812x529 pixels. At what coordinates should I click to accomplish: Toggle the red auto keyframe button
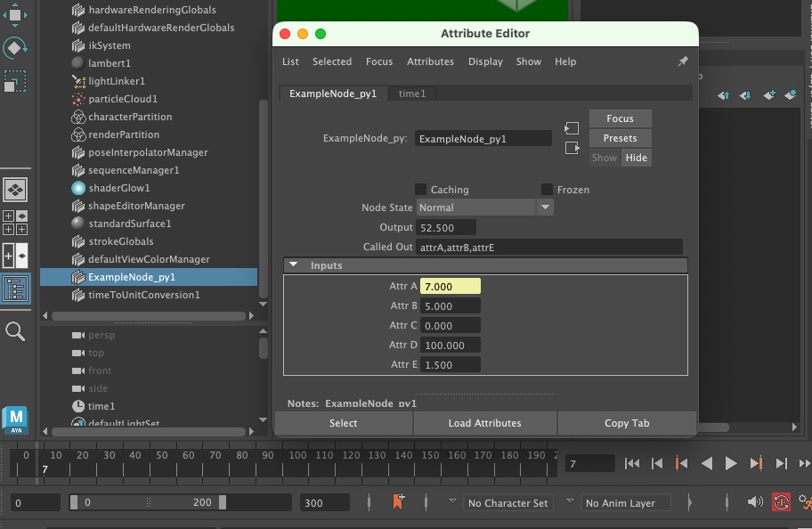(x=781, y=502)
